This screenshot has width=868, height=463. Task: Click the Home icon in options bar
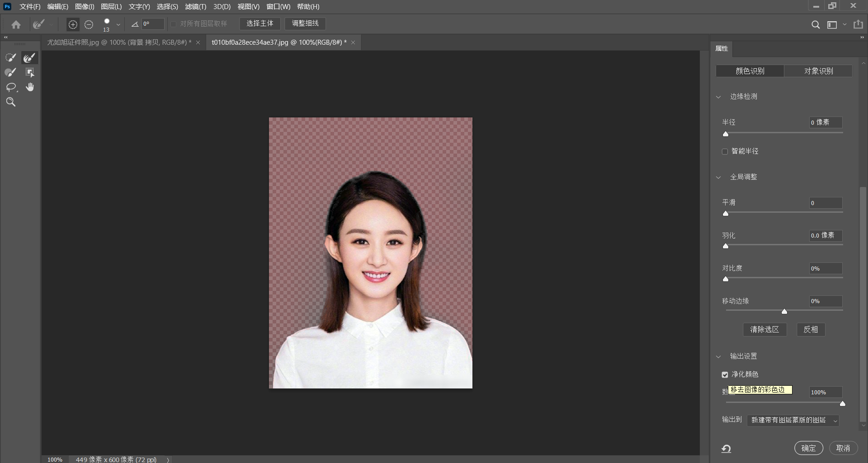tap(16, 24)
